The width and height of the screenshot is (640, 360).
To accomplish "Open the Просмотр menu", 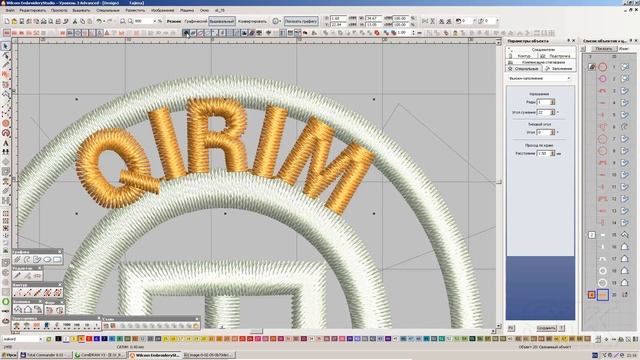I will pyautogui.click(x=59, y=10).
